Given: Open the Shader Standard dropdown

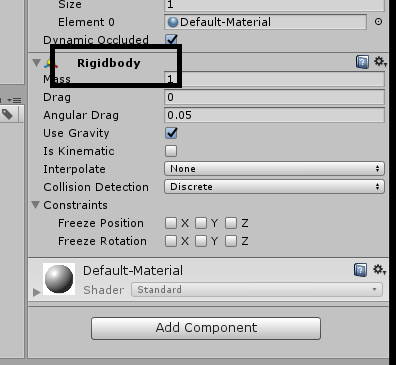Looking at the screenshot, I should [257, 290].
